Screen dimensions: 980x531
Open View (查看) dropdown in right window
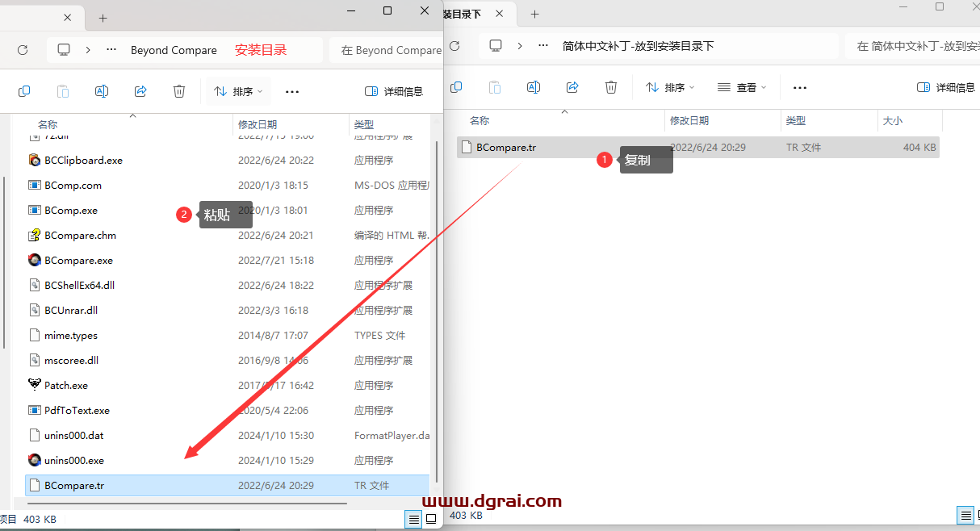click(x=742, y=87)
